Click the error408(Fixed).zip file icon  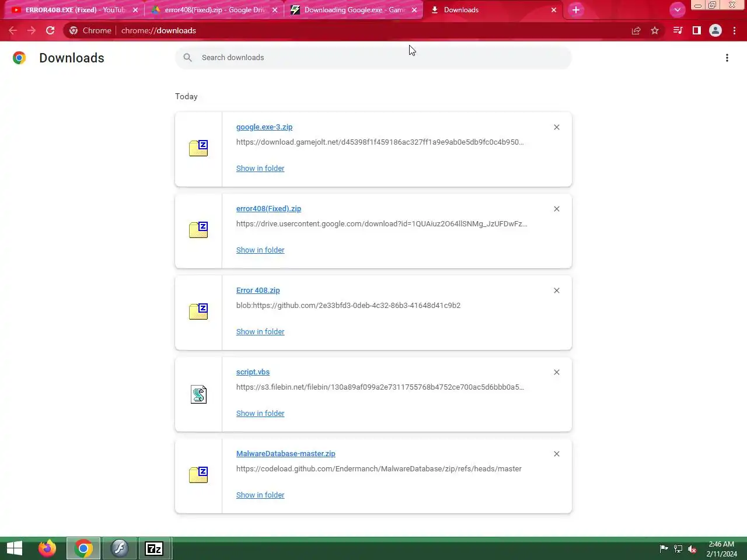pyautogui.click(x=198, y=230)
